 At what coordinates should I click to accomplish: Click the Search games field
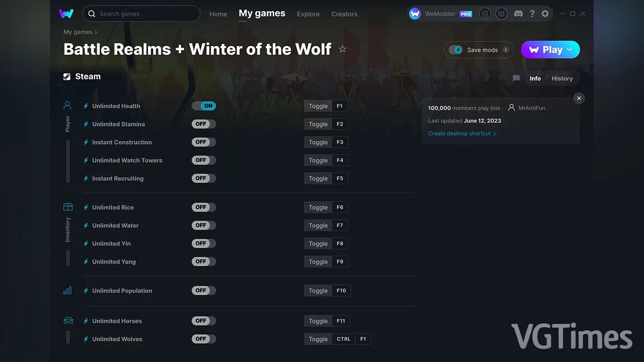tap(141, 13)
